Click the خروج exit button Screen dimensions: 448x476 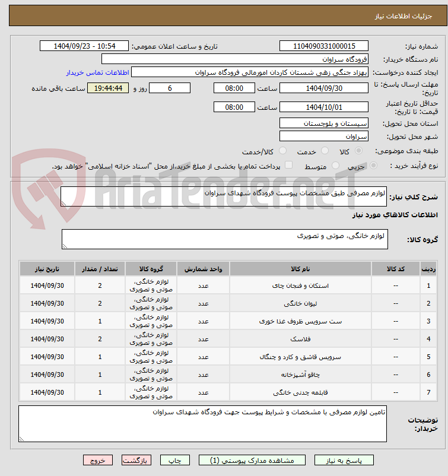(98, 460)
